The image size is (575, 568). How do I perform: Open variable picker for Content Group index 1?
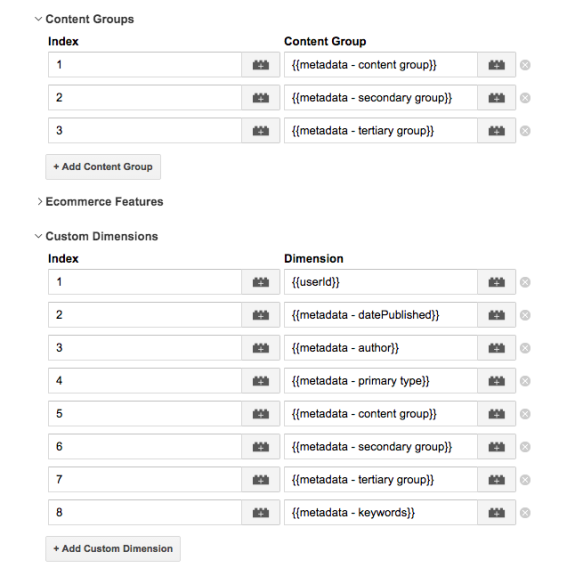261,65
